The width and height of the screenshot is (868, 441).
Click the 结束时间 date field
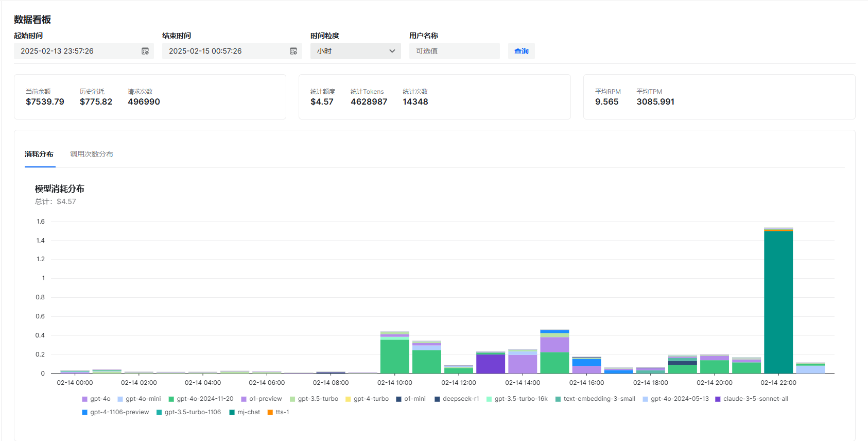click(225, 51)
